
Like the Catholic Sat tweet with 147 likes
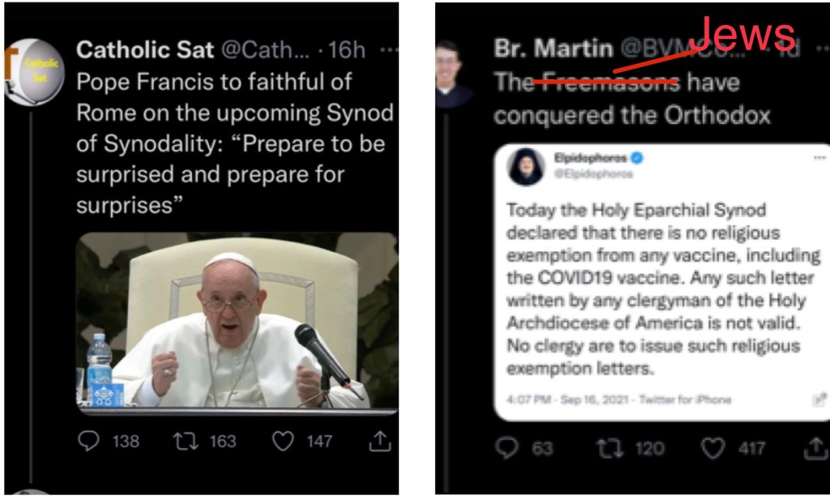pyautogui.click(x=282, y=441)
